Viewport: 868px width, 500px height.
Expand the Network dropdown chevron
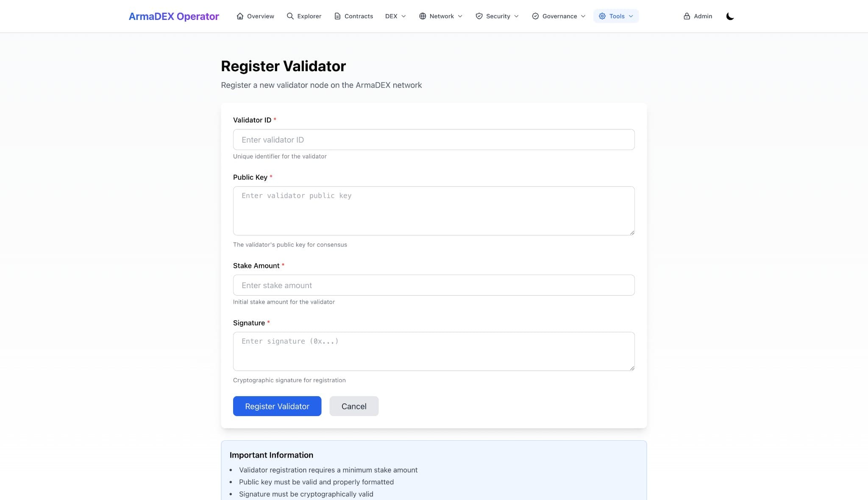[460, 16]
